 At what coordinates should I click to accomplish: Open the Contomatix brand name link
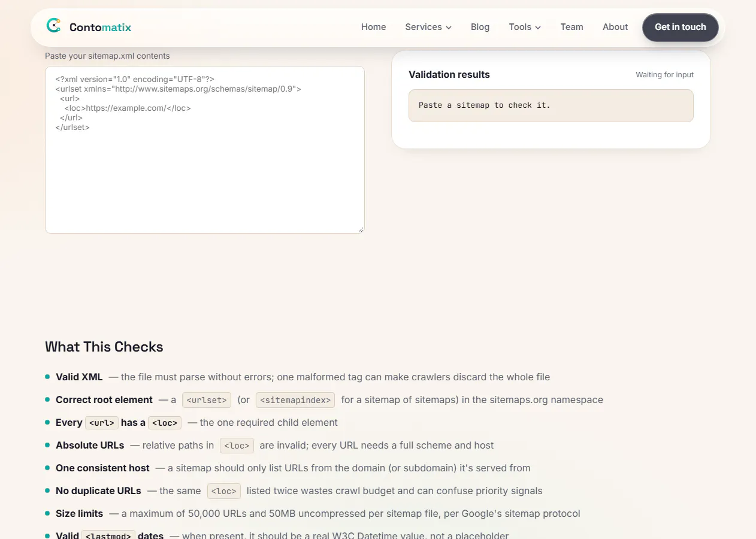click(100, 27)
